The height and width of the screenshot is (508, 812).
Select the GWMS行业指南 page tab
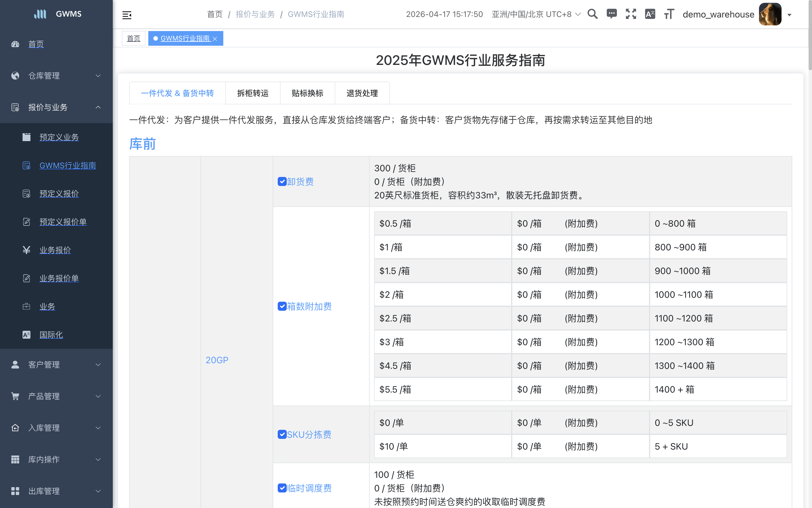click(x=185, y=38)
